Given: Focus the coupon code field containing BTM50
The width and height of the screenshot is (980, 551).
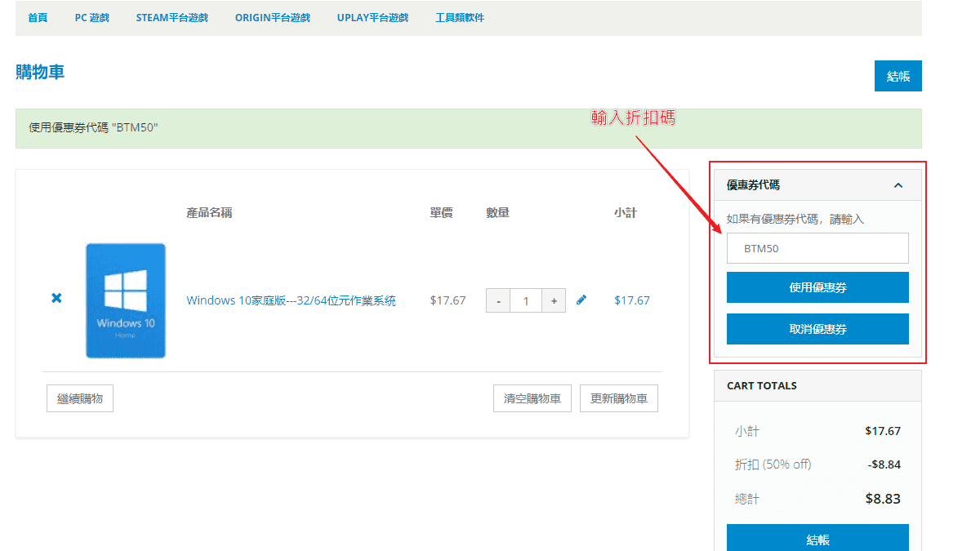Looking at the screenshot, I should [x=817, y=248].
